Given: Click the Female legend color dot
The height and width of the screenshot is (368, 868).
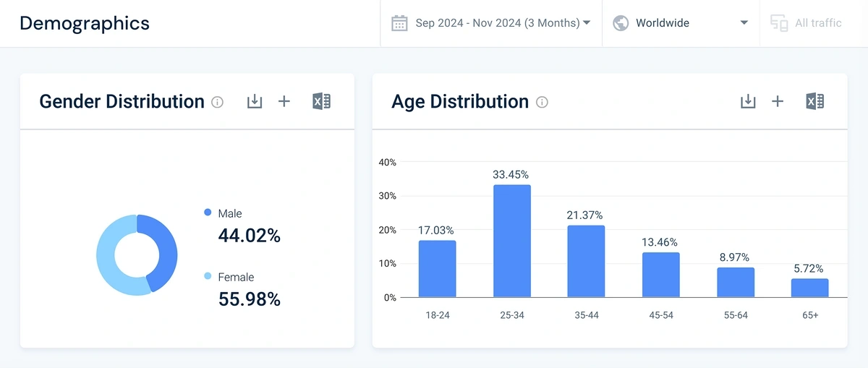Looking at the screenshot, I should pyautogui.click(x=208, y=276).
